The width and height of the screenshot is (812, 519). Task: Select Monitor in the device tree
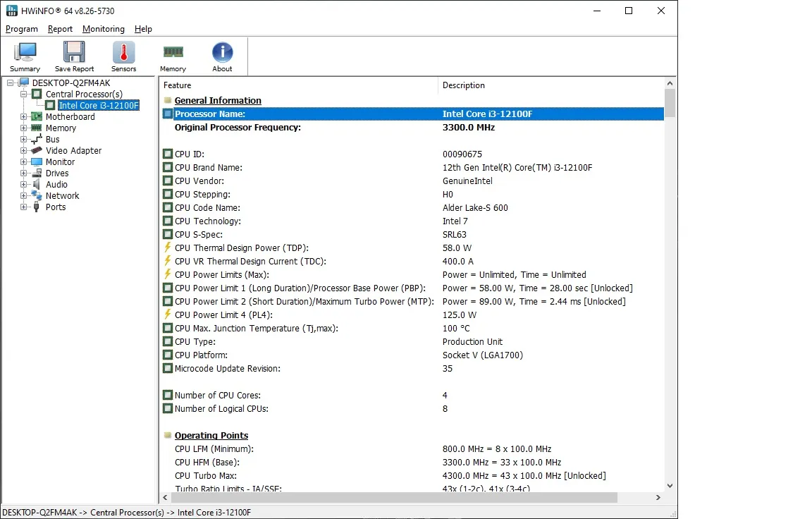pos(60,161)
